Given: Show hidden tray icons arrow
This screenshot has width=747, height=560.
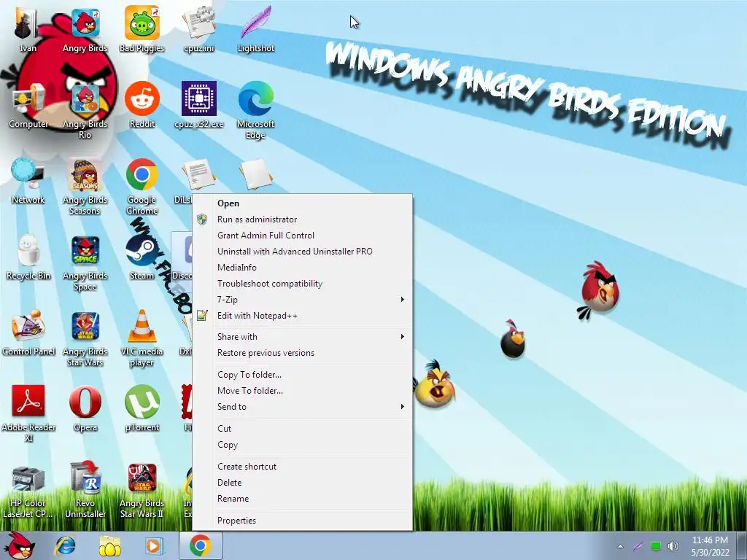Looking at the screenshot, I should [620, 546].
